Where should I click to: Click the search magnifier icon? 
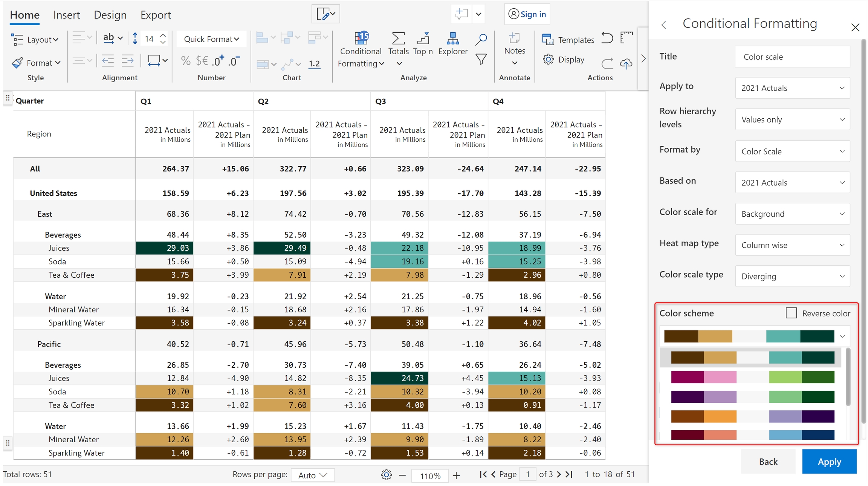(481, 39)
